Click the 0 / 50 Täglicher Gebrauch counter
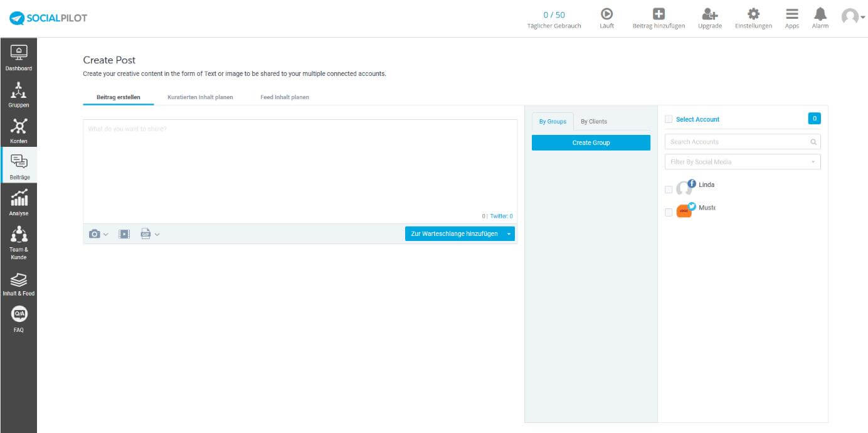Image resolution: width=868 pixels, height=433 pixels. [554, 19]
